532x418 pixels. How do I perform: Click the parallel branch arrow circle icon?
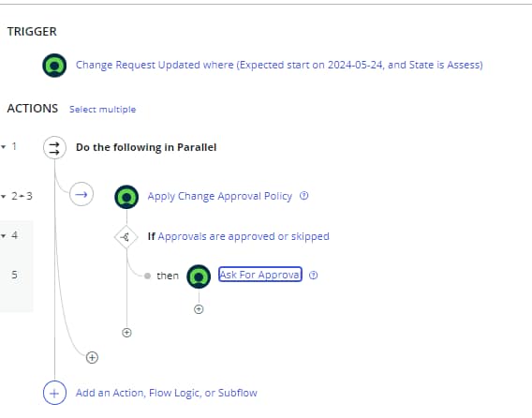click(x=81, y=194)
